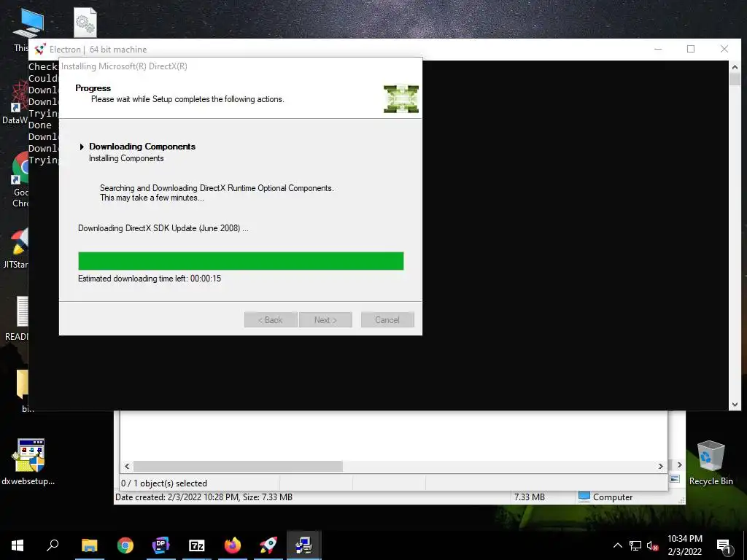Image resolution: width=747 pixels, height=560 pixels.
Task: Click the DirectX logo in setup header
Action: [x=401, y=99]
